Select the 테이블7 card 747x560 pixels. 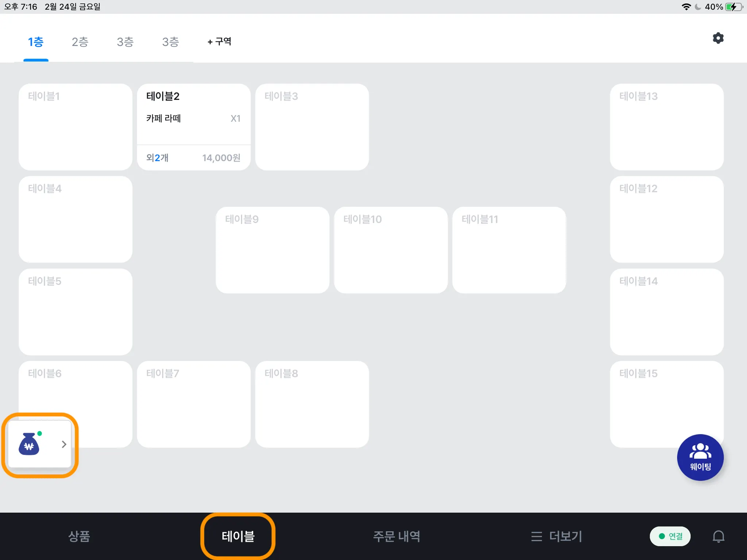pos(193,404)
